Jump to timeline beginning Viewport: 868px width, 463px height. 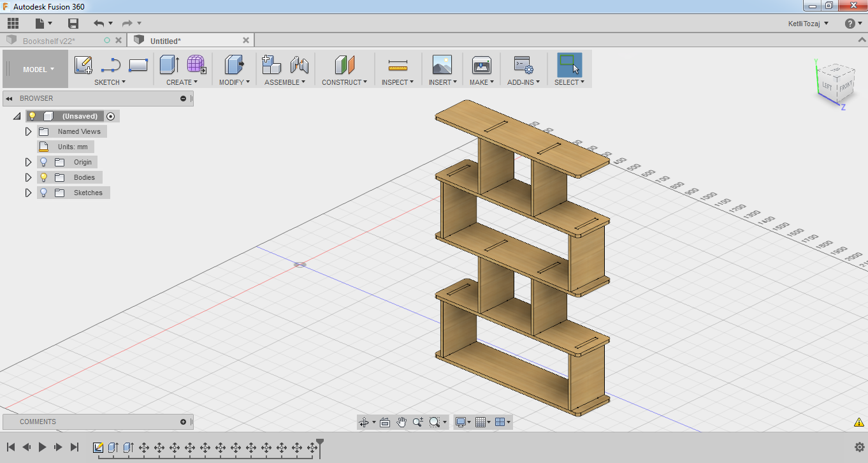[x=11, y=447]
